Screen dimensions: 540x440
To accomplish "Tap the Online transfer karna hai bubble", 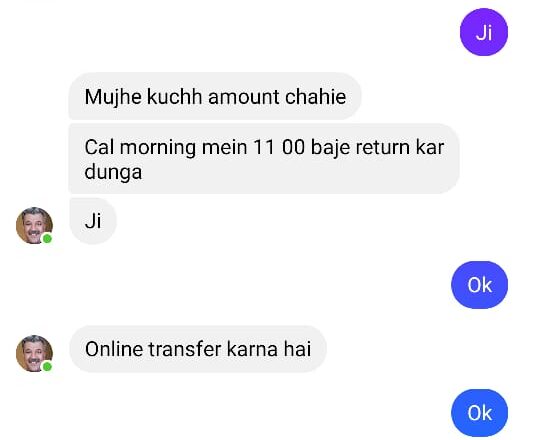I will (198, 349).
